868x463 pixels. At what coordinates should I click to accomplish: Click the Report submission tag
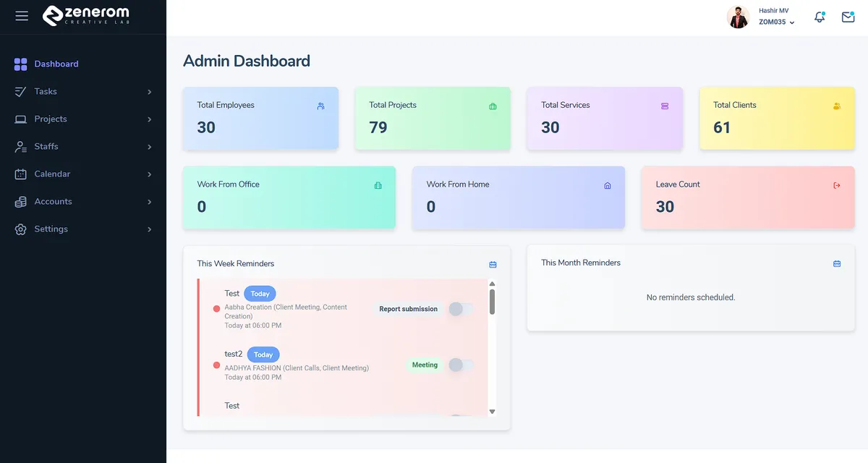[409, 309]
